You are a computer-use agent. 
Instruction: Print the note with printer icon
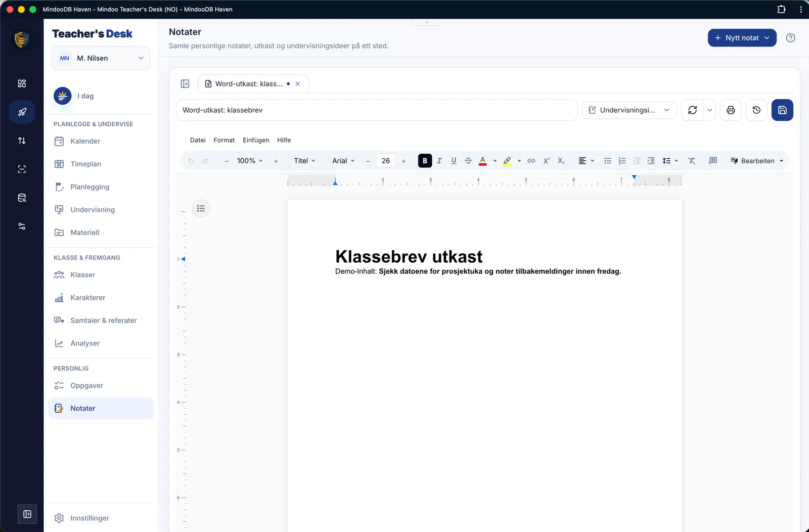click(731, 110)
